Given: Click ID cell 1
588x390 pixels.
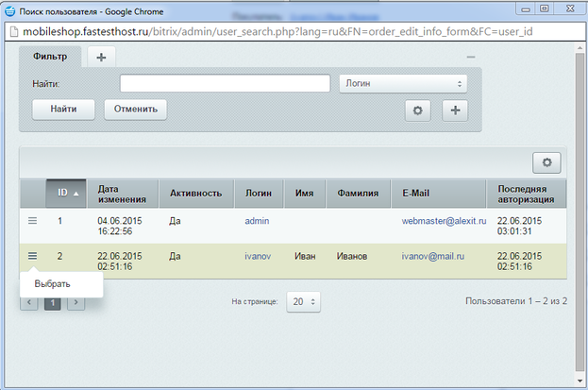Looking at the screenshot, I should coord(59,221).
